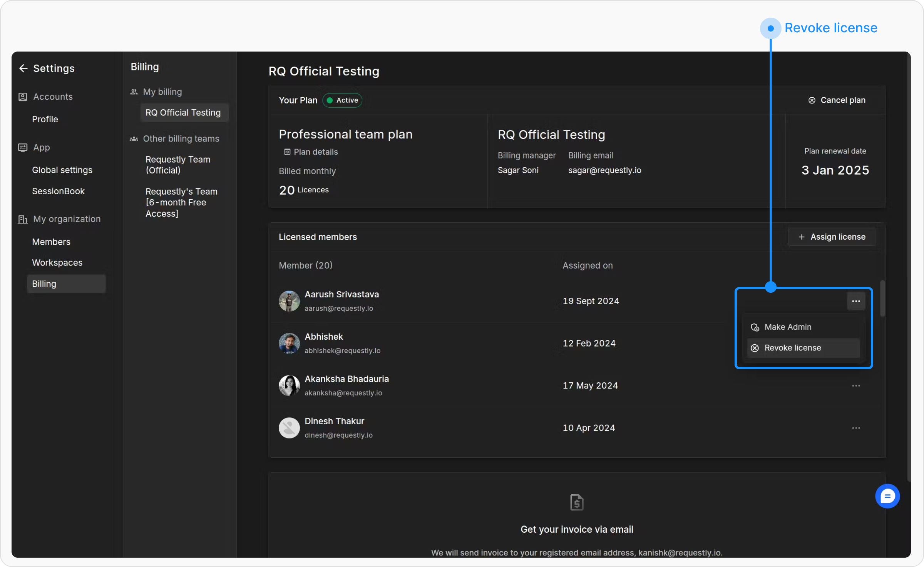Select Requestly Team (Official) billing team
The image size is (924, 567).
click(178, 165)
